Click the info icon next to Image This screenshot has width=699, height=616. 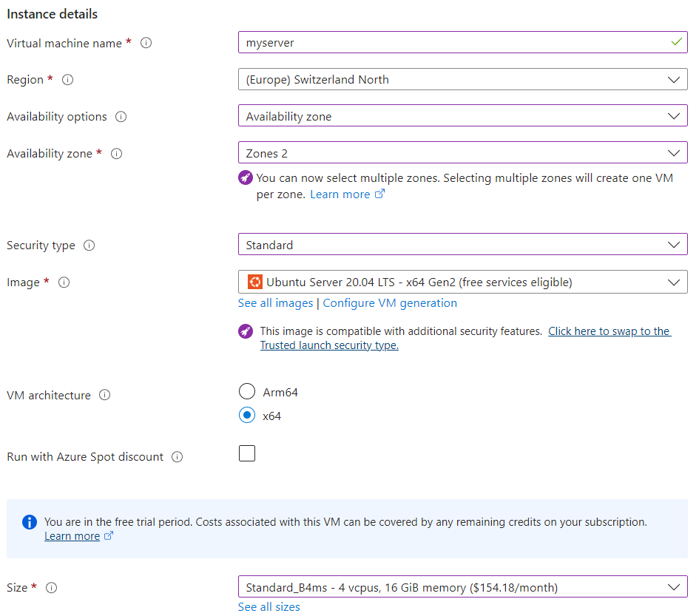coord(64,282)
